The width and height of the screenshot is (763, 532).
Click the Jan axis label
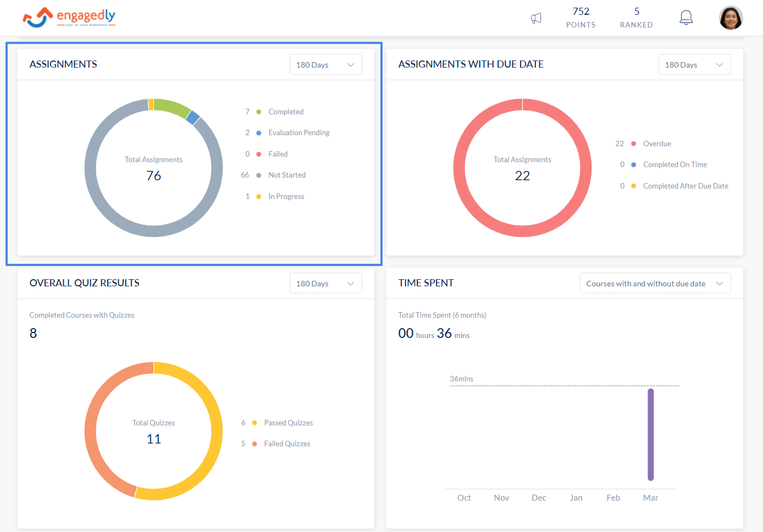coord(576,497)
